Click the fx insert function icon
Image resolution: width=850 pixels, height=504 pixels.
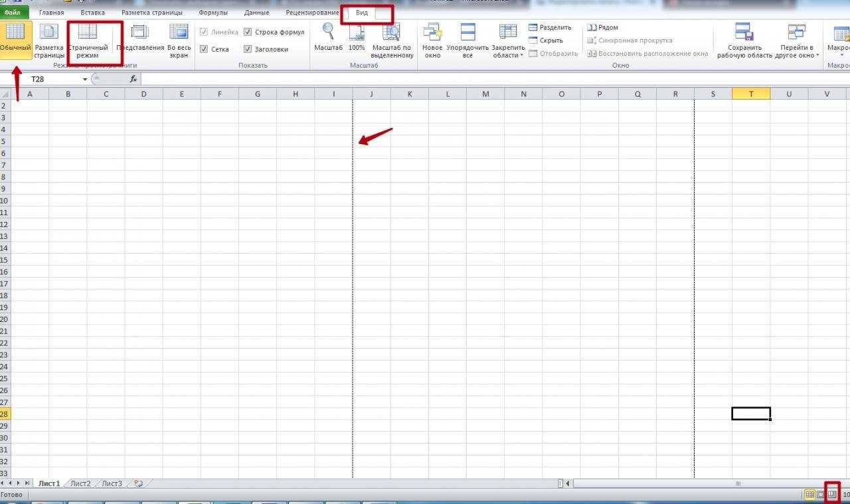[133, 79]
